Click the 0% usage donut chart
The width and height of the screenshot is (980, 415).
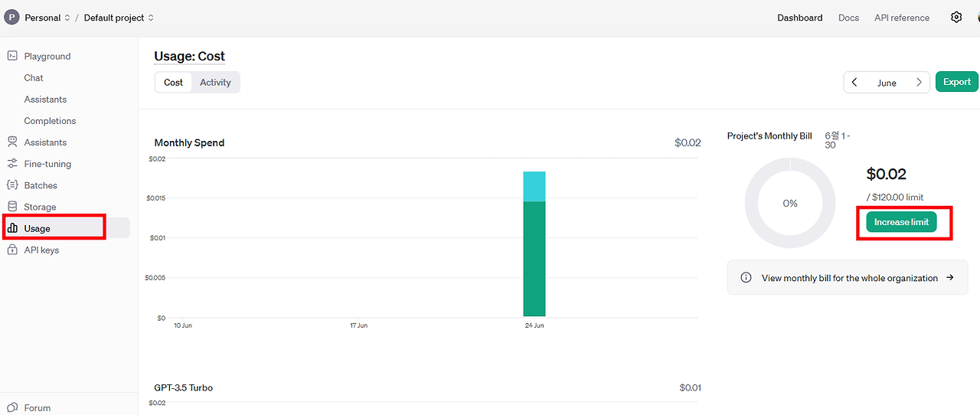point(790,203)
